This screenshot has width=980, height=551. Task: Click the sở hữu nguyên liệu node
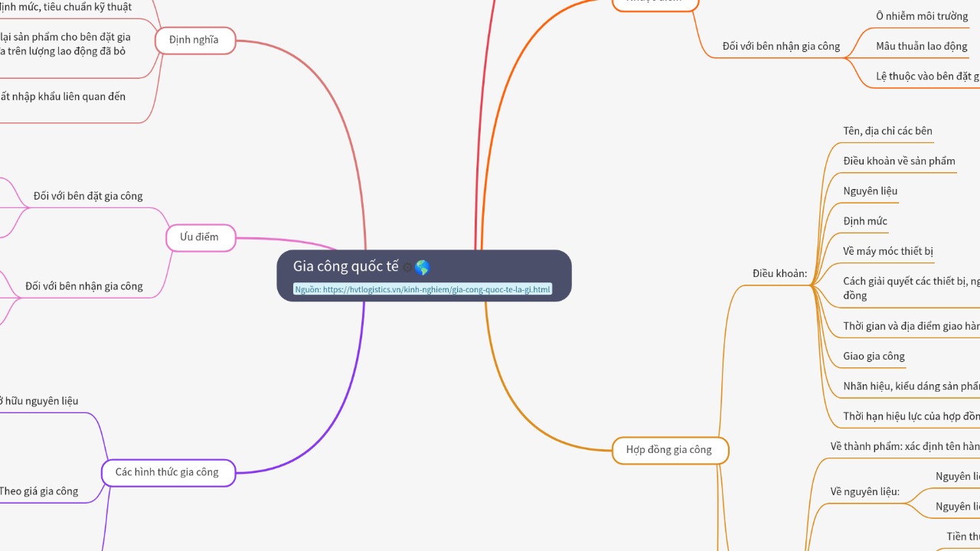click(x=38, y=401)
